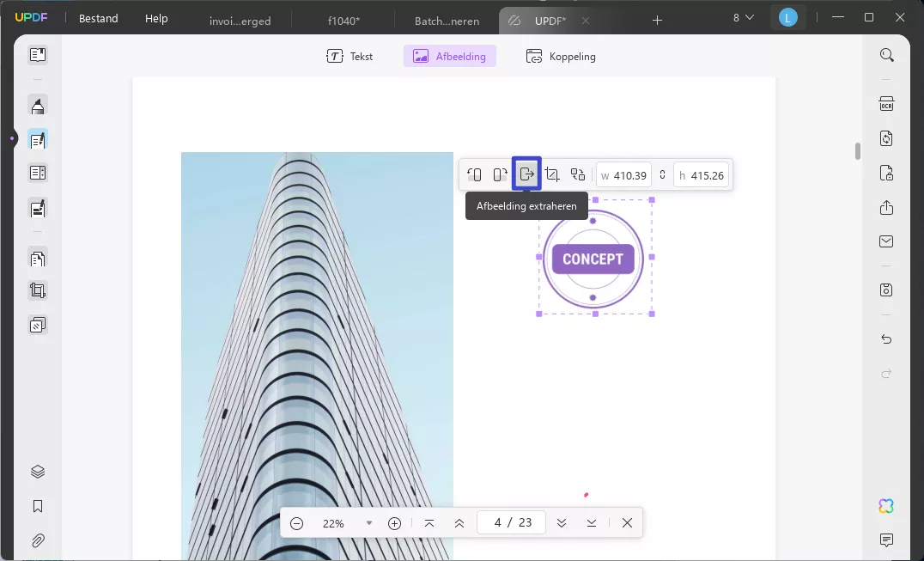Open the Protect PDF lock icon
Image resolution: width=924 pixels, height=561 pixels.
pyautogui.click(x=886, y=173)
